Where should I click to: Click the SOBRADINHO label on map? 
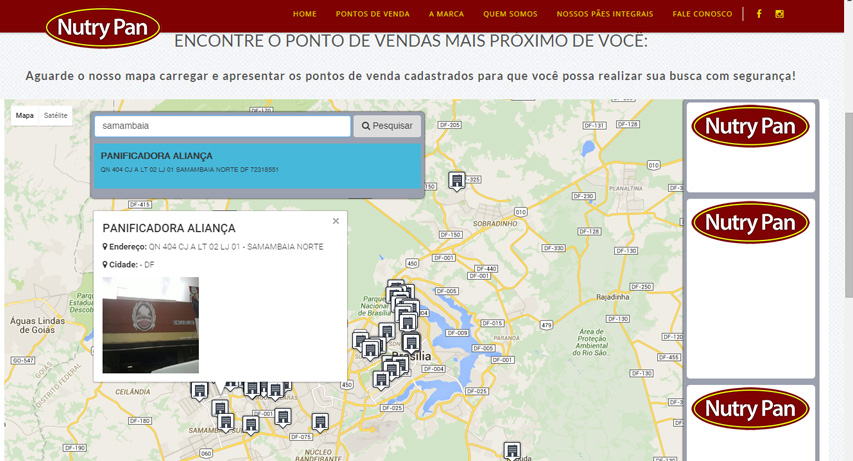point(495,224)
